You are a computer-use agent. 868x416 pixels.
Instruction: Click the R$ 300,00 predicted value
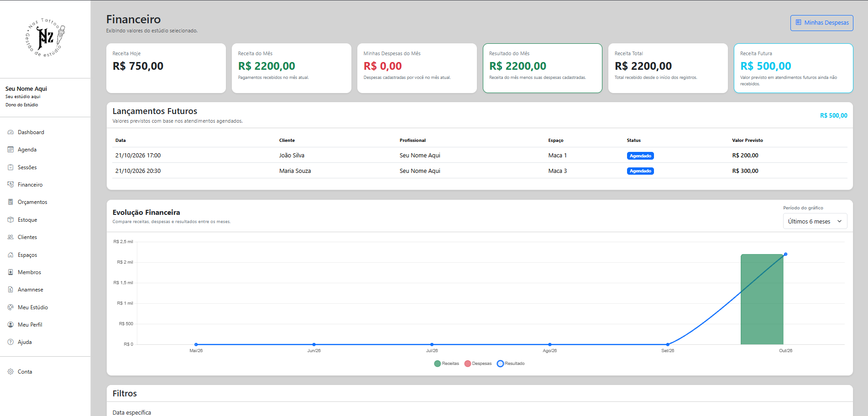click(x=745, y=171)
